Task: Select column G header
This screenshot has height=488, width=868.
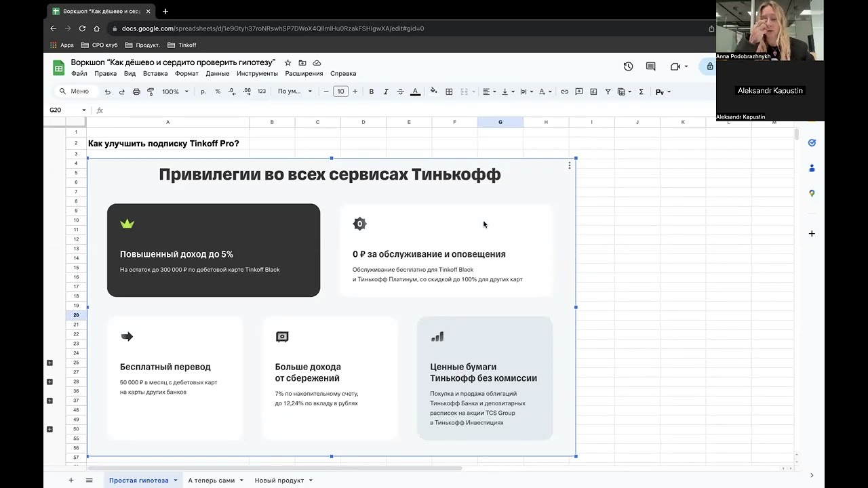Action: (x=500, y=122)
